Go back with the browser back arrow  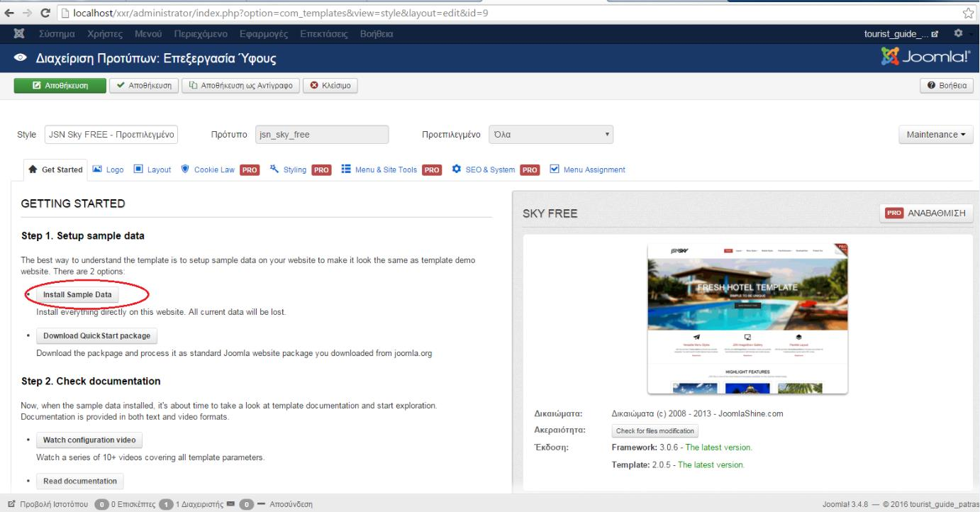click(10, 12)
